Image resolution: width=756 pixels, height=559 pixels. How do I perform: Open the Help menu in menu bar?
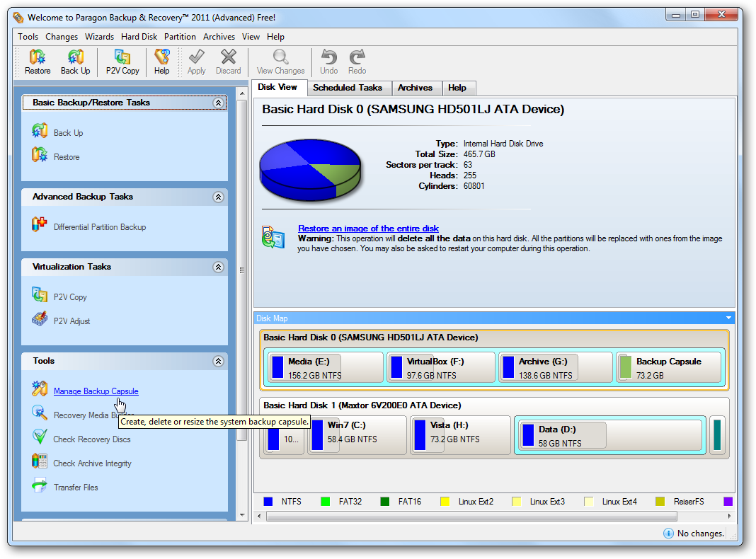click(x=275, y=37)
